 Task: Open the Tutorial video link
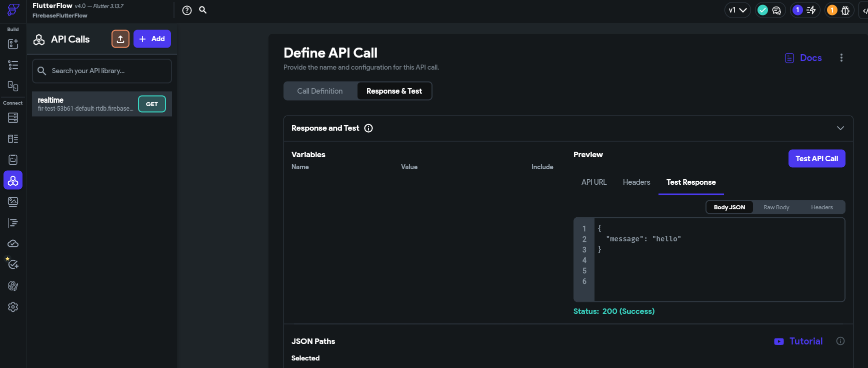point(798,341)
